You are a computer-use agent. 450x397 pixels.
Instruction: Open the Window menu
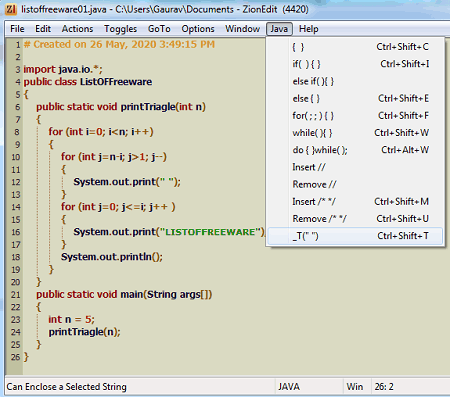coord(242,29)
